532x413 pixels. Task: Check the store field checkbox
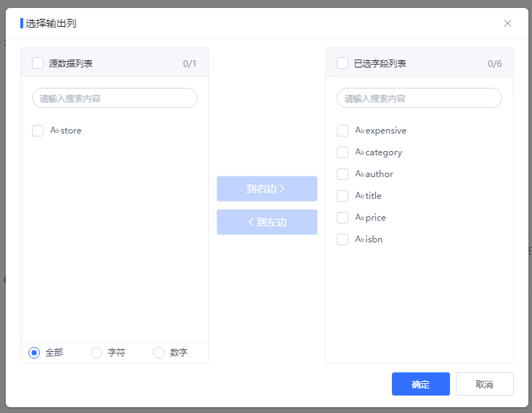click(x=38, y=131)
